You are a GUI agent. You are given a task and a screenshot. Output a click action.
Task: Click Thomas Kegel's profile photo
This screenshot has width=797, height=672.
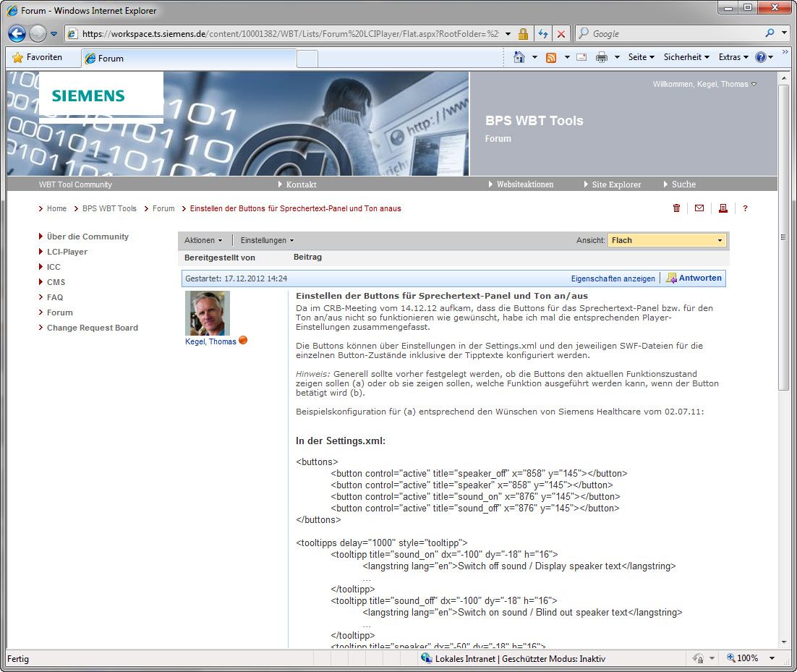click(208, 312)
